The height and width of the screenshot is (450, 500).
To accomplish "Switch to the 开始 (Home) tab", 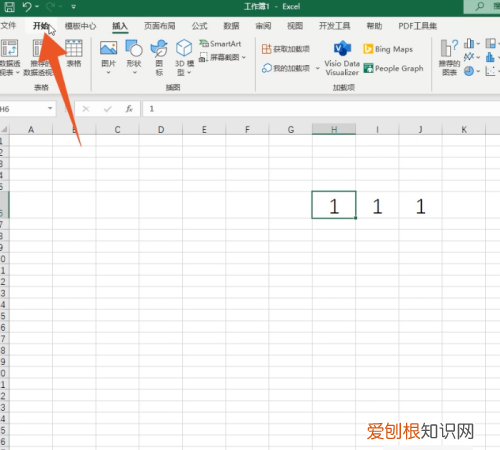I will [x=41, y=26].
